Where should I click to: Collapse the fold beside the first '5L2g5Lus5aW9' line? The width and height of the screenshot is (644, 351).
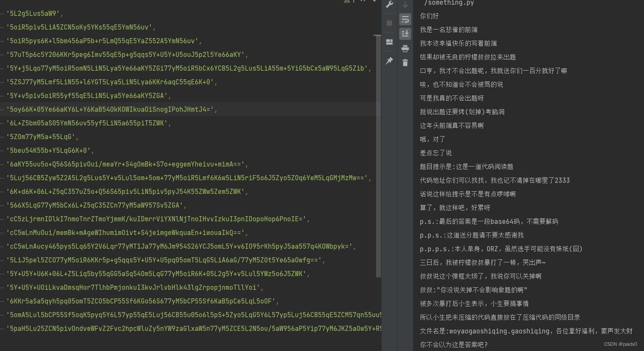[2, 13]
